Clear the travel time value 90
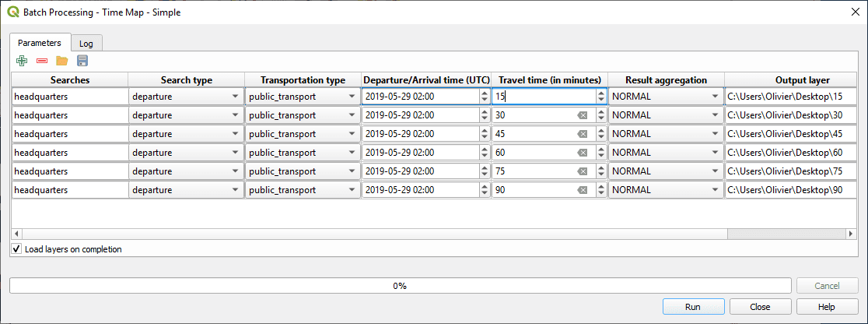Screen dimensions: 868x324 [581, 190]
